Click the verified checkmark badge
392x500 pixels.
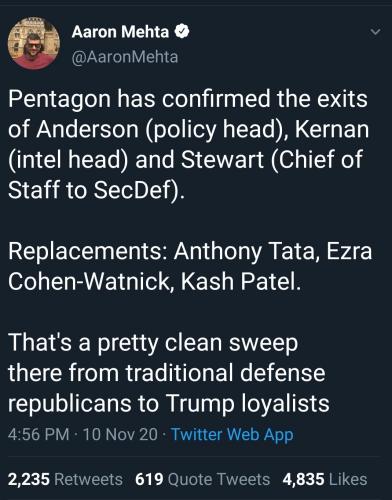(x=182, y=32)
